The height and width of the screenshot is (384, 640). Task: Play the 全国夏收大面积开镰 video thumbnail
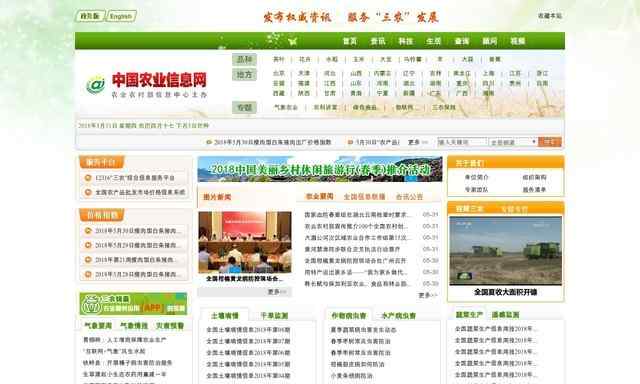point(505,251)
